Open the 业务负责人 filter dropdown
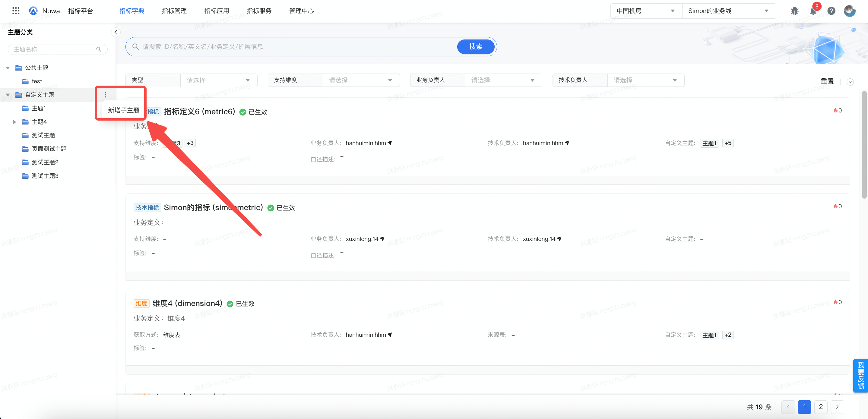Viewport: 868px width, 419px height. (503, 80)
